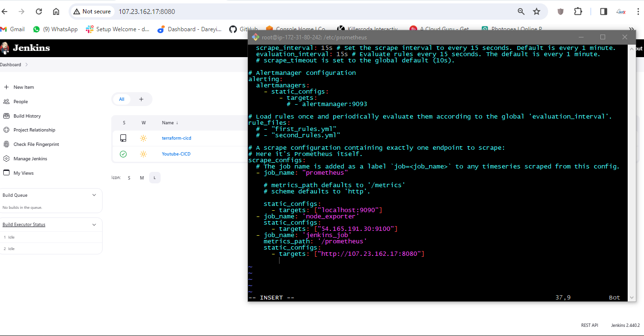Viewport: 644px width, 336px height.
Task: Open browser extensions puzzle icon
Action: click(x=578, y=12)
